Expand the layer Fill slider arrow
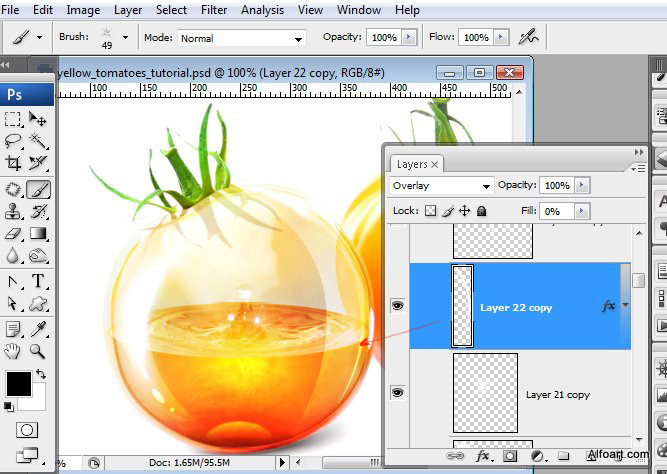The width and height of the screenshot is (667, 474). pos(583,211)
